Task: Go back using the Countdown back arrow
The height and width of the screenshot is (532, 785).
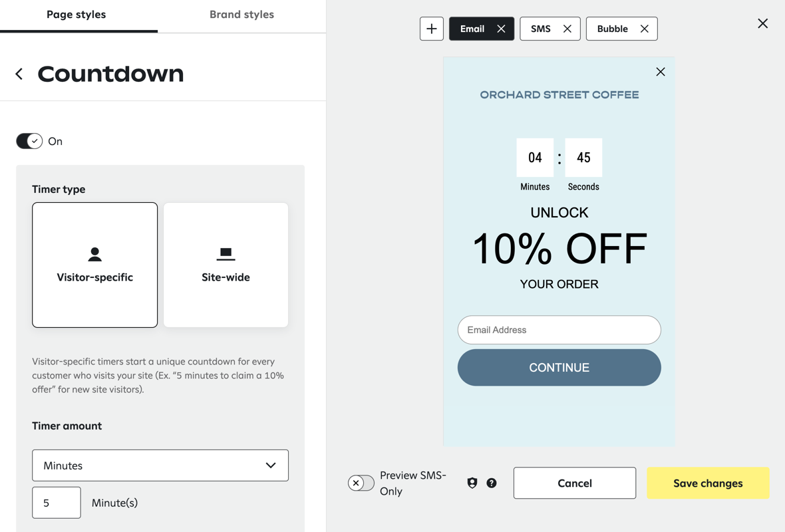Action: 19,74
